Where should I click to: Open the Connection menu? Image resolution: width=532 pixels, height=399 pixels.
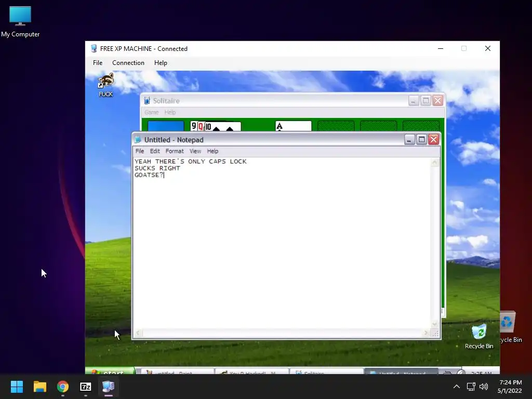pyautogui.click(x=128, y=63)
